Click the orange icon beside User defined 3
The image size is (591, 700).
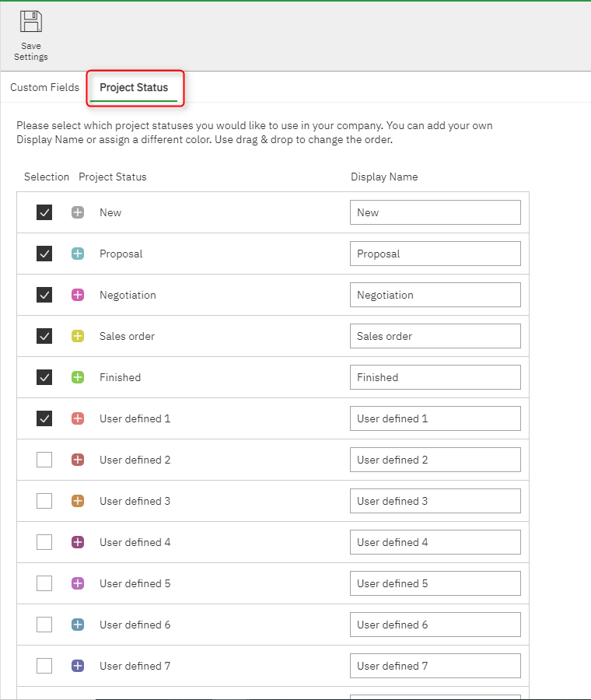click(78, 501)
